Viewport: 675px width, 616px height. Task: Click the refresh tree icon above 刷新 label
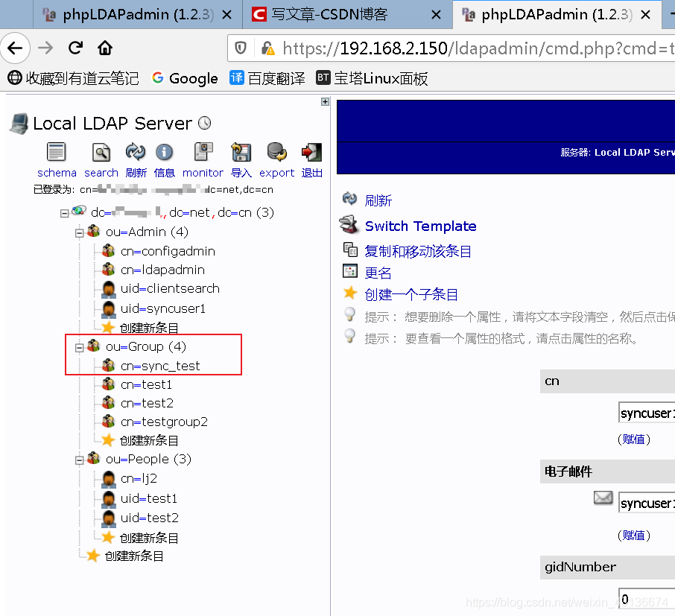click(x=136, y=152)
